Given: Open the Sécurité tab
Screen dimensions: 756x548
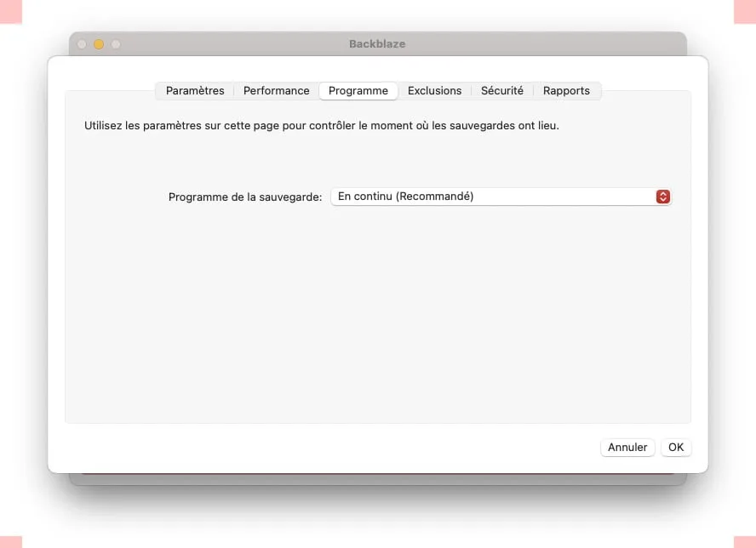Looking at the screenshot, I should pyautogui.click(x=501, y=90).
